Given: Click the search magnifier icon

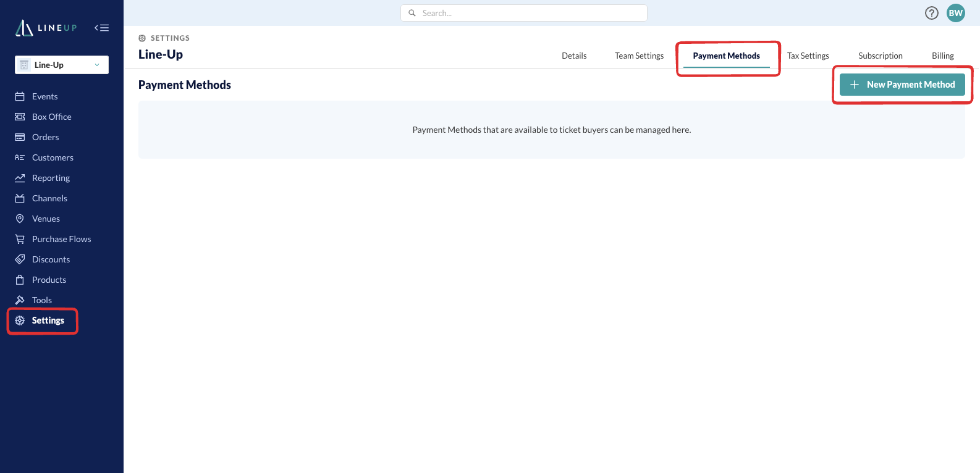Looking at the screenshot, I should click(x=412, y=13).
